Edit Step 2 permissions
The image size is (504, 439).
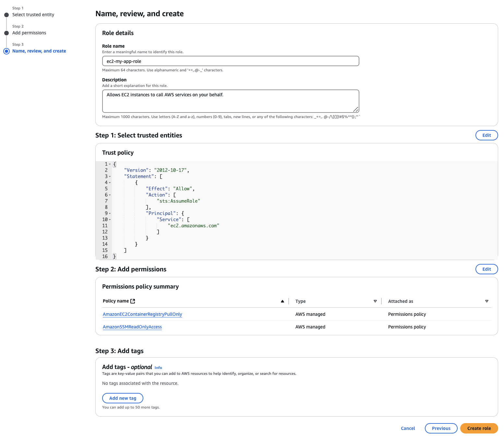tap(486, 269)
